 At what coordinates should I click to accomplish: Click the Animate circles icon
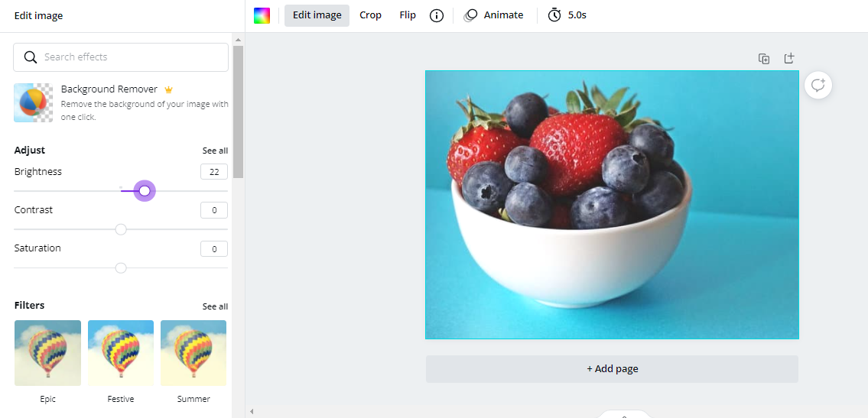click(470, 15)
